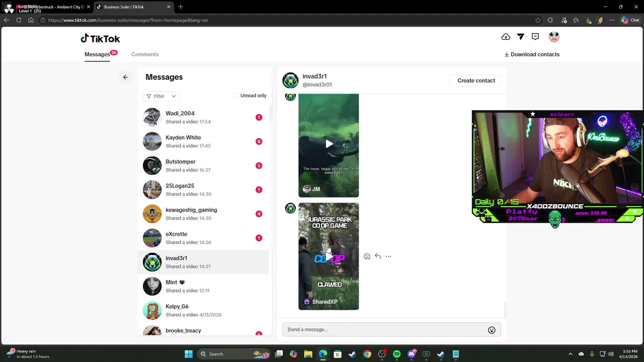Image resolution: width=644 pixels, height=362 pixels.
Task: Open conversation with 25Logan25
Action: click(204, 190)
